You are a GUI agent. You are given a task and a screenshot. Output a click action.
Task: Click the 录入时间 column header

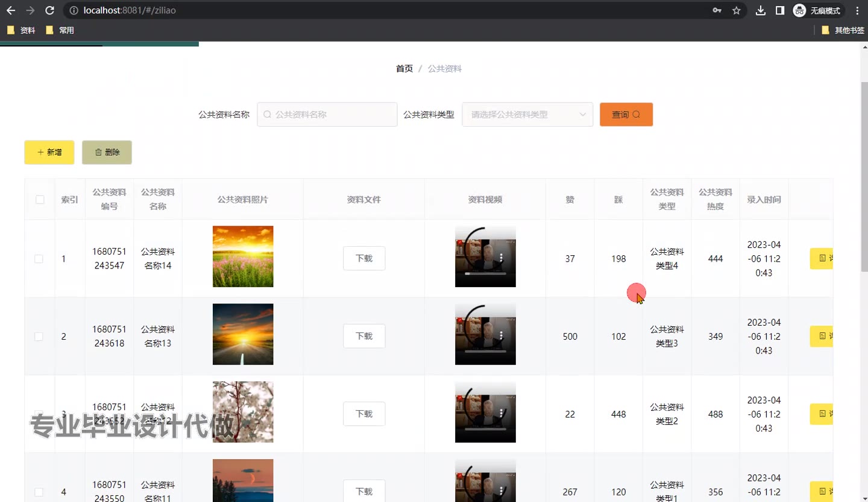coord(764,200)
